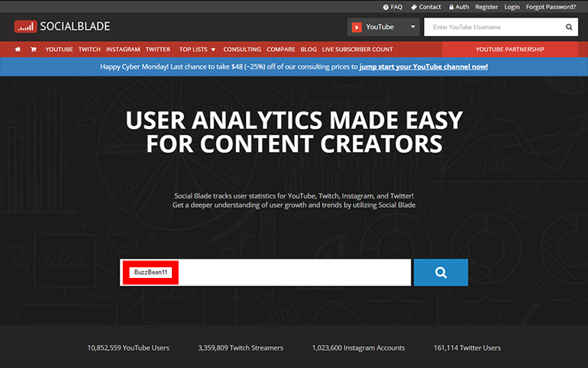This screenshot has height=368, width=588.
Task: Click the FAQ question mark icon
Action: [x=386, y=7]
